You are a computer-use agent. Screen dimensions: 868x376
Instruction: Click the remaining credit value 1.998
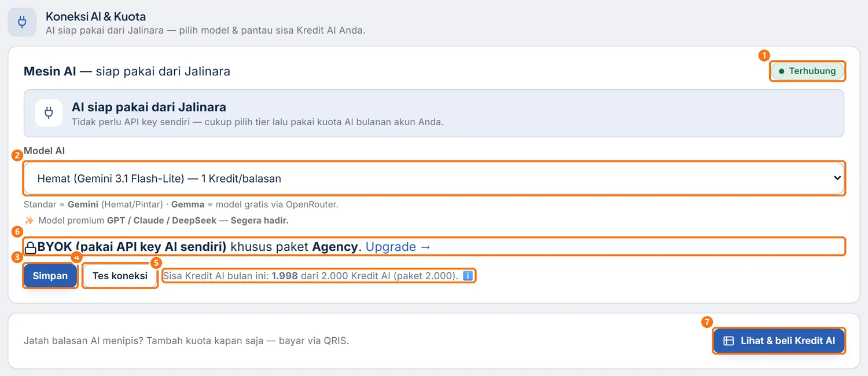coord(285,276)
